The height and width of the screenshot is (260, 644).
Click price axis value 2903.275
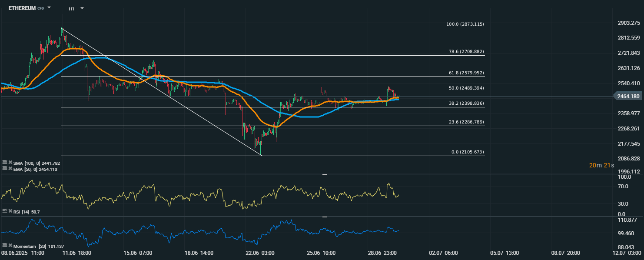629,23
